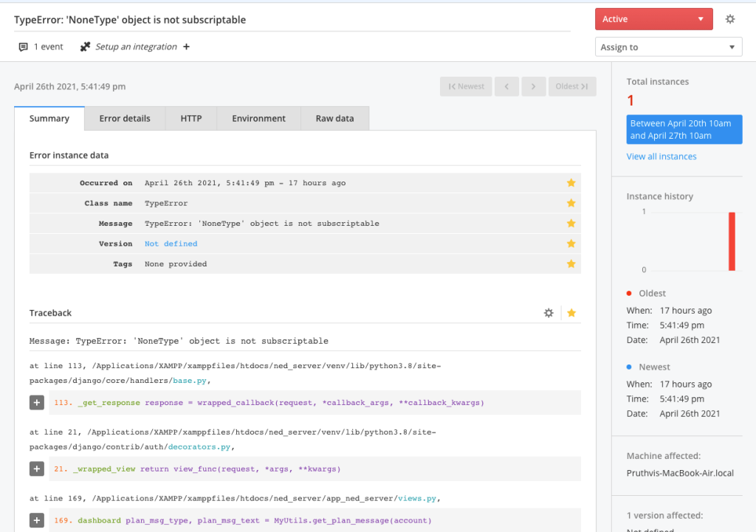This screenshot has height=532, width=756.
Task: Click the star beside the Message row
Action: 571,224
